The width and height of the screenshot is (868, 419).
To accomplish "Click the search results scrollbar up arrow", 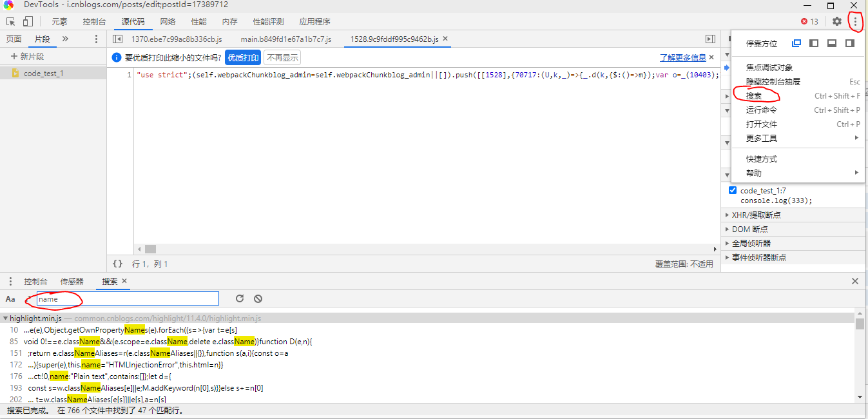I will pyautogui.click(x=860, y=314).
